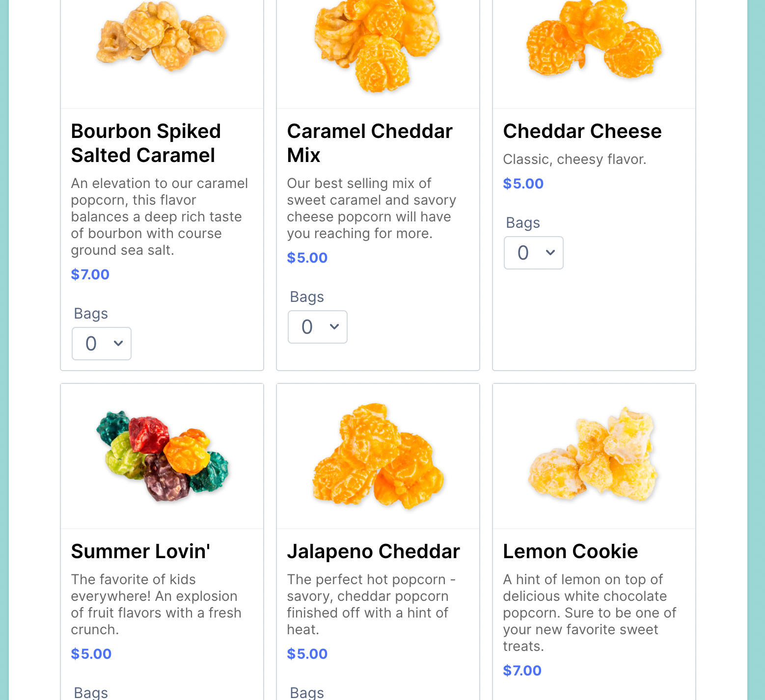The image size is (765, 700).
Task: Select the Cheddar Cheese title
Action: tap(582, 131)
